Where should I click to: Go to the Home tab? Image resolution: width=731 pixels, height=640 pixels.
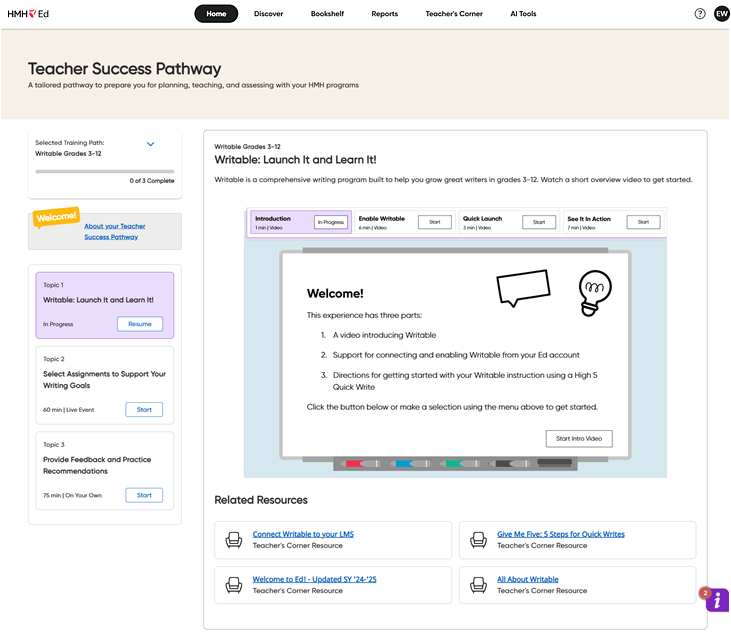click(216, 14)
